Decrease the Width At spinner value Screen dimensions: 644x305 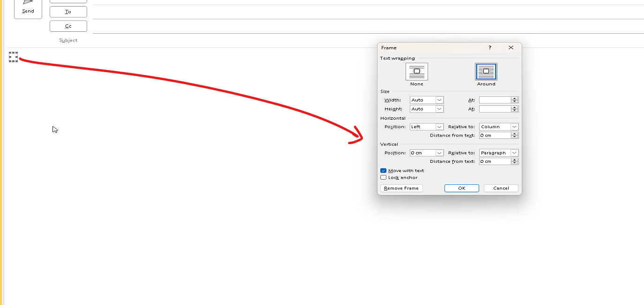pyautogui.click(x=515, y=102)
